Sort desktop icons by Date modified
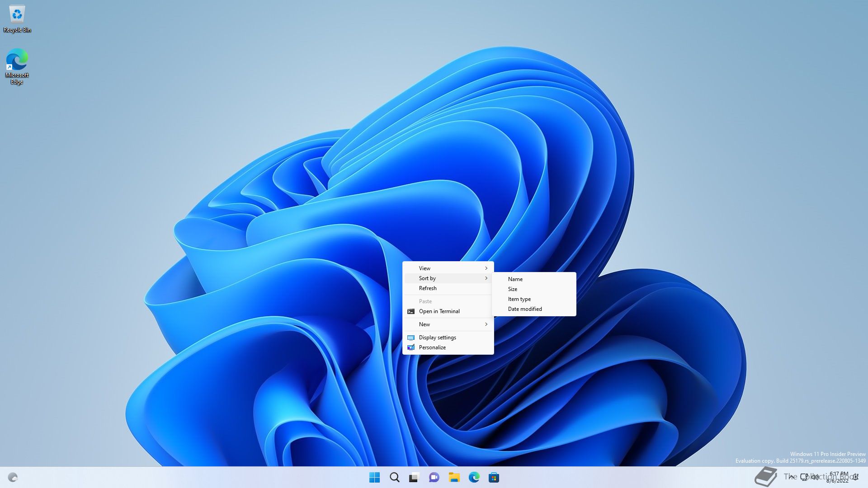The width and height of the screenshot is (868, 488). [x=524, y=309]
